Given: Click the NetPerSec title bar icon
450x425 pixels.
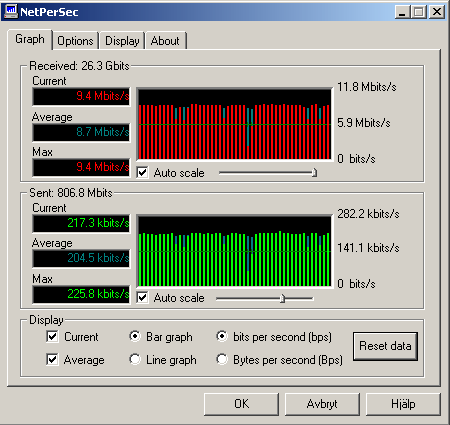Looking at the screenshot, I should point(11,12).
